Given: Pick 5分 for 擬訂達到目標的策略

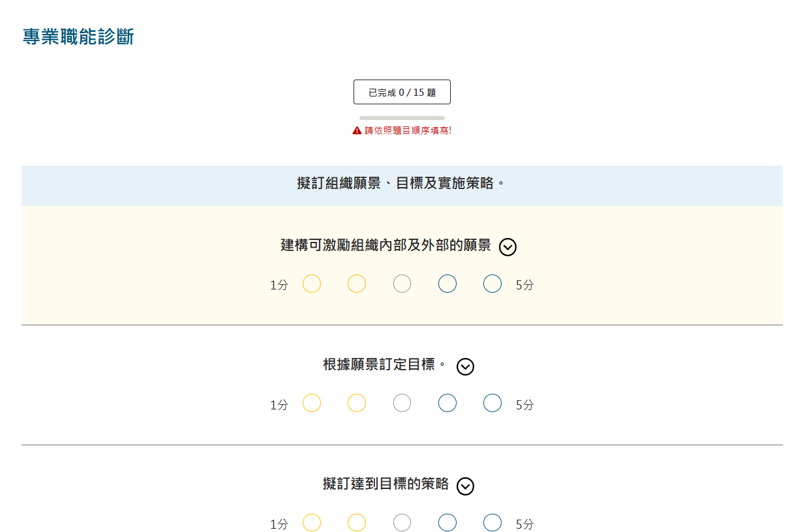Looking at the screenshot, I should pyautogui.click(x=492, y=523).
